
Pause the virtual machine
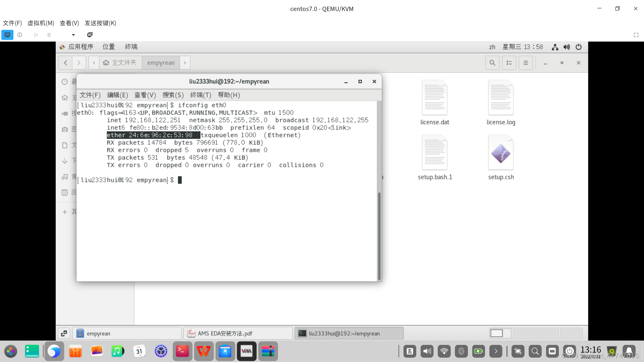49,35
